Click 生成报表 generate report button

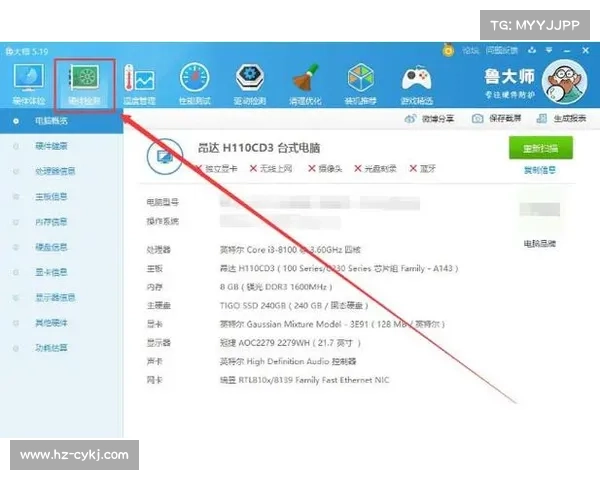click(x=563, y=119)
